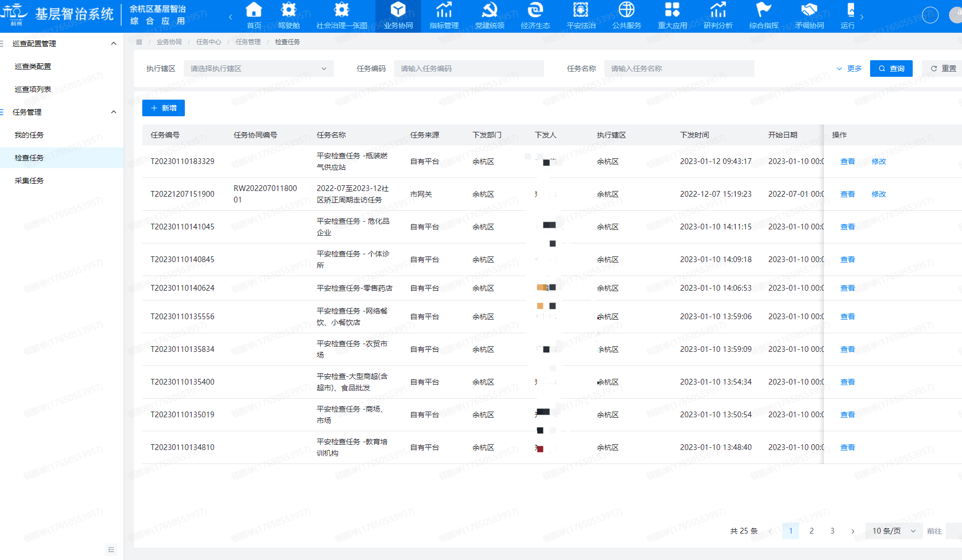View task T20230110141045
This screenshot has width=962, height=560.
tap(847, 227)
